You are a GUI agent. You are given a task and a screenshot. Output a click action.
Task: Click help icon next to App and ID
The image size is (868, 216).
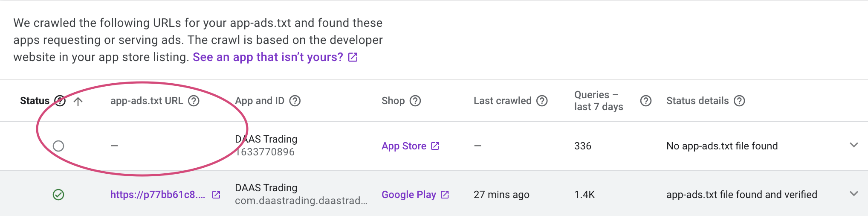pyautogui.click(x=295, y=101)
